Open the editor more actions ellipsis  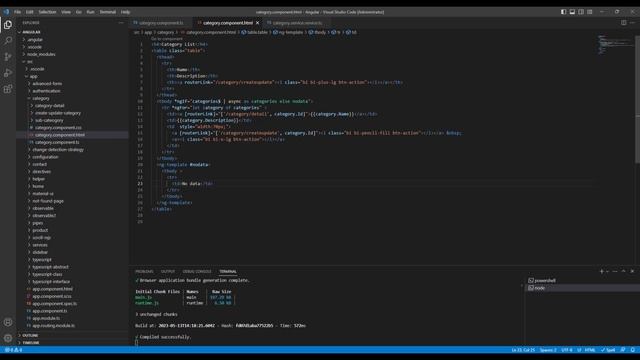(633, 23)
